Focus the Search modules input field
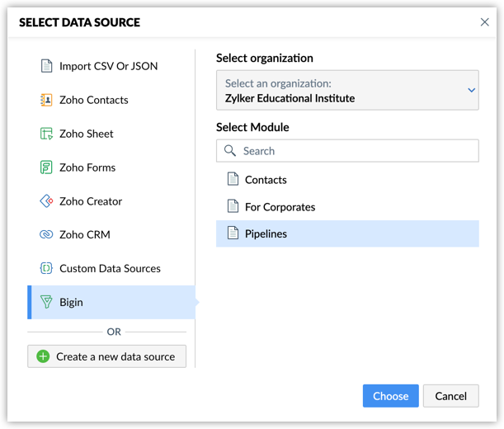Image resolution: width=504 pixels, height=429 pixels. click(x=347, y=150)
